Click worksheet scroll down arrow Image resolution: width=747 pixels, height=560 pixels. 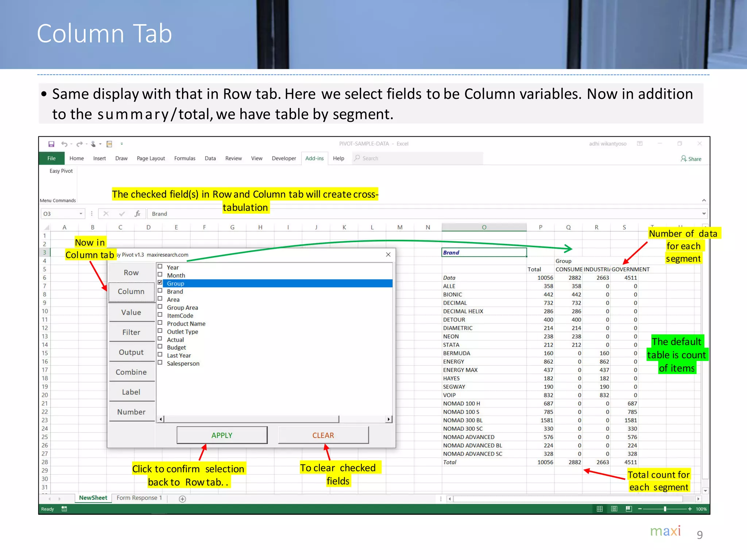[705, 491]
